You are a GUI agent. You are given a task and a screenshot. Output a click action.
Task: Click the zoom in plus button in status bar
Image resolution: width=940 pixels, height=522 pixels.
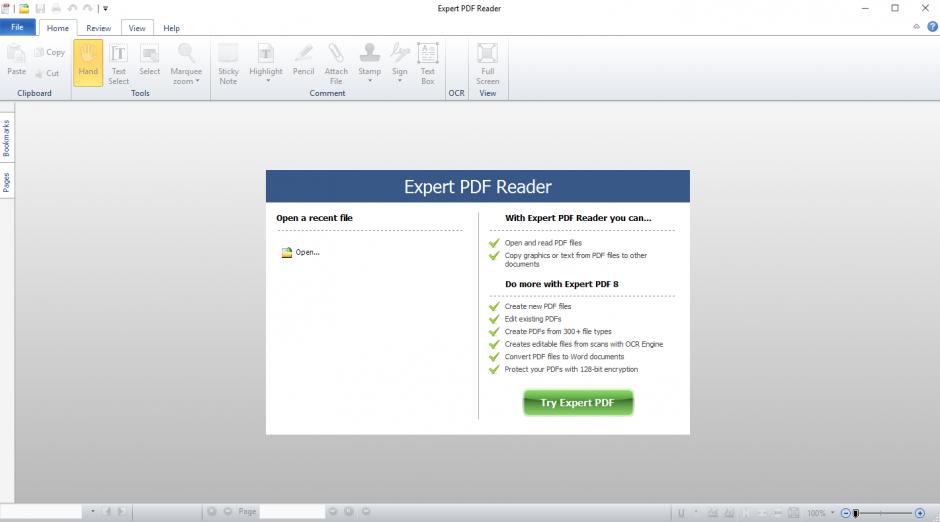(x=920, y=513)
